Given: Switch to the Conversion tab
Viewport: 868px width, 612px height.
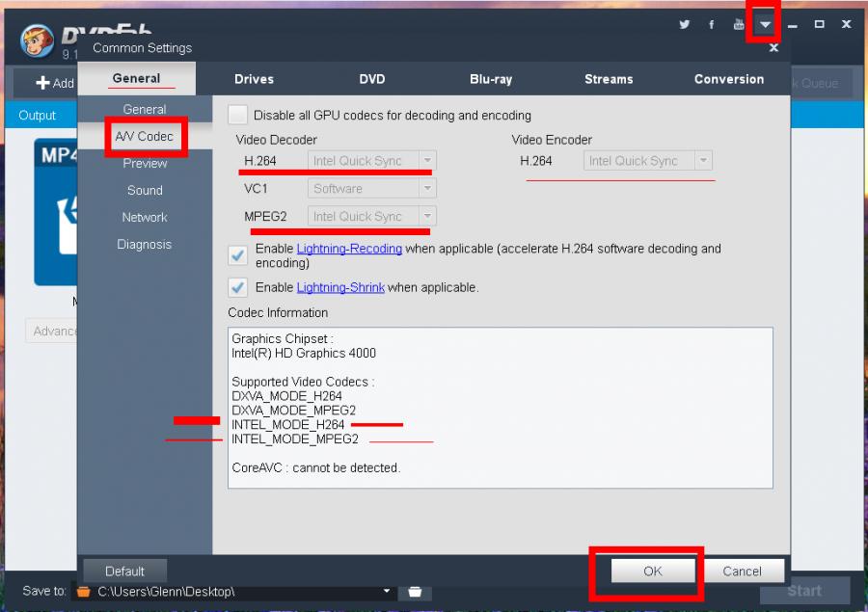Looking at the screenshot, I should click(x=729, y=79).
